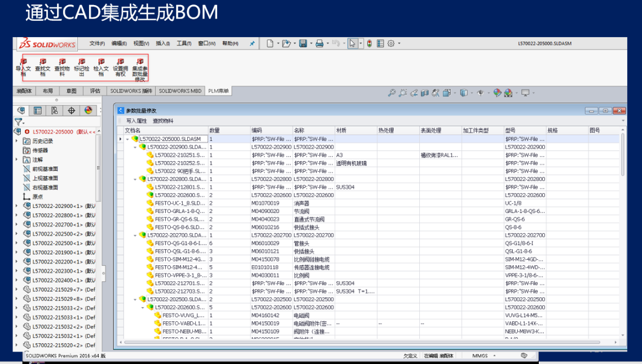Switch to the 草图 tab
This screenshot has width=642, height=364.
(x=72, y=91)
